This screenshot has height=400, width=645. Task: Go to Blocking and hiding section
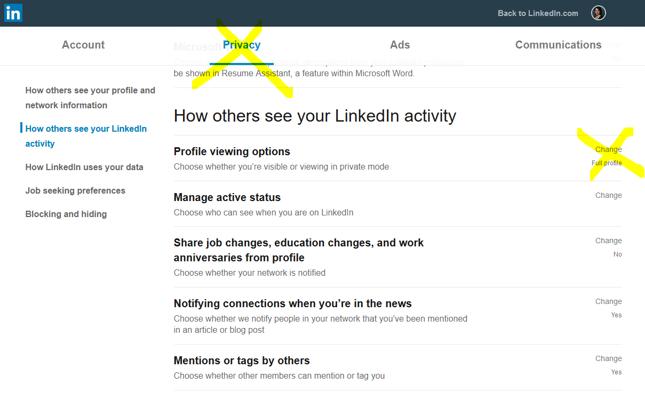[66, 214]
